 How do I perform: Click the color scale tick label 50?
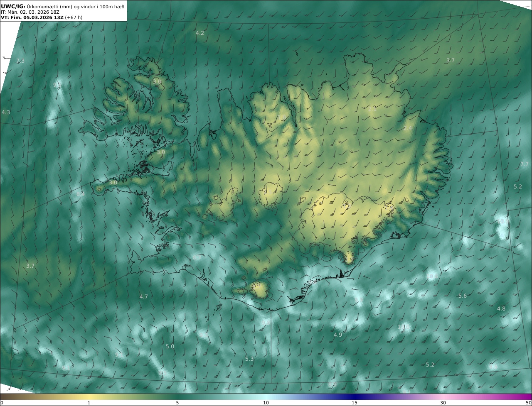click(x=528, y=403)
